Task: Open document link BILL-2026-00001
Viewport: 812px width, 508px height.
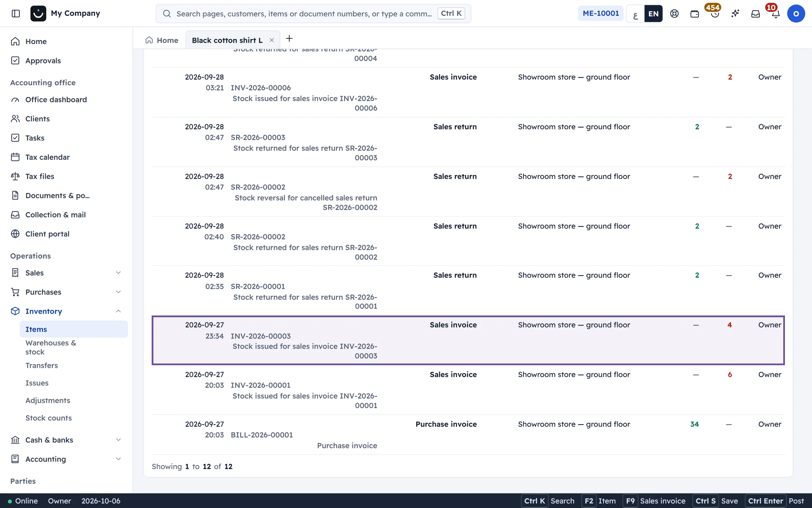Action: tap(262, 435)
